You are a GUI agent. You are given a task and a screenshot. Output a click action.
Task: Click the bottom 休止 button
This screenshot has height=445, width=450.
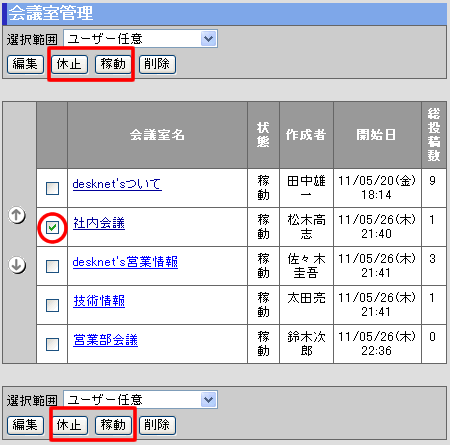click(x=69, y=425)
